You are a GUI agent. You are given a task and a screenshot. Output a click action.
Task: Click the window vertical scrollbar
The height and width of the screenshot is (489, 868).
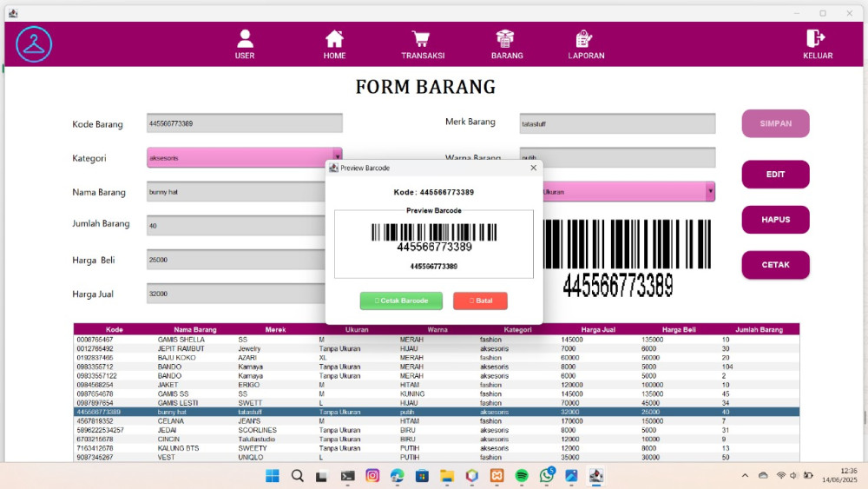pyautogui.click(x=865, y=418)
